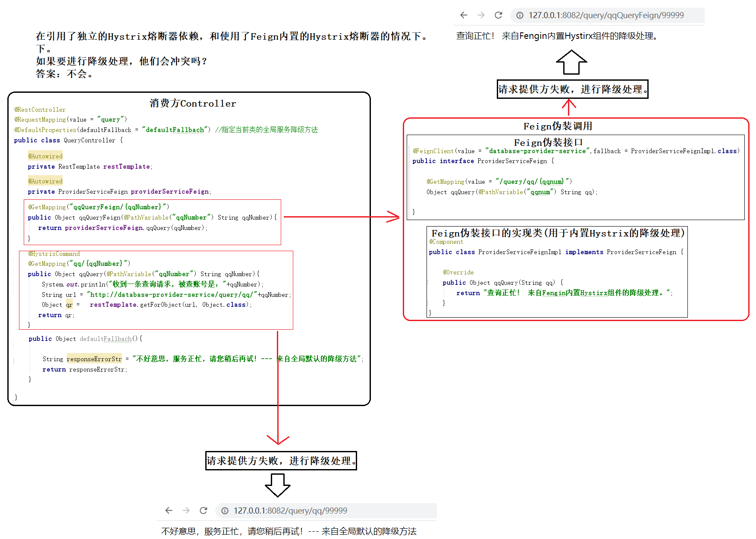Click the site info icon beside qqQueryFeign URL

click(x=520, y=15)
